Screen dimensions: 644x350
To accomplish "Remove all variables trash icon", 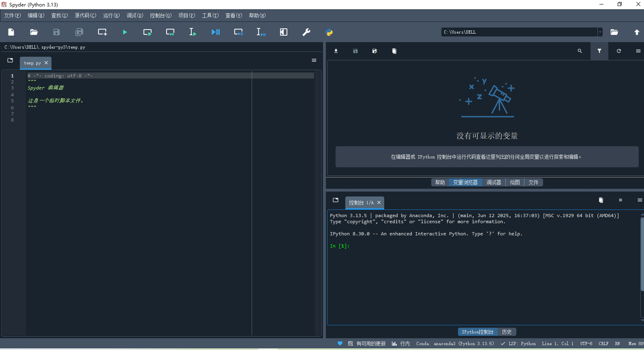I will tap(394, 51).
